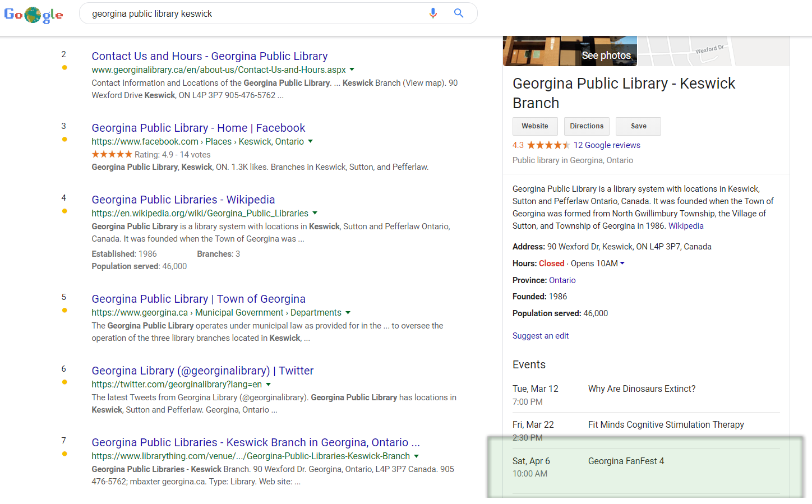Open 'Georgina FanFest 4' event
Image resolution: width=812 pixels, height=504 pixels.
click(626, 461)
